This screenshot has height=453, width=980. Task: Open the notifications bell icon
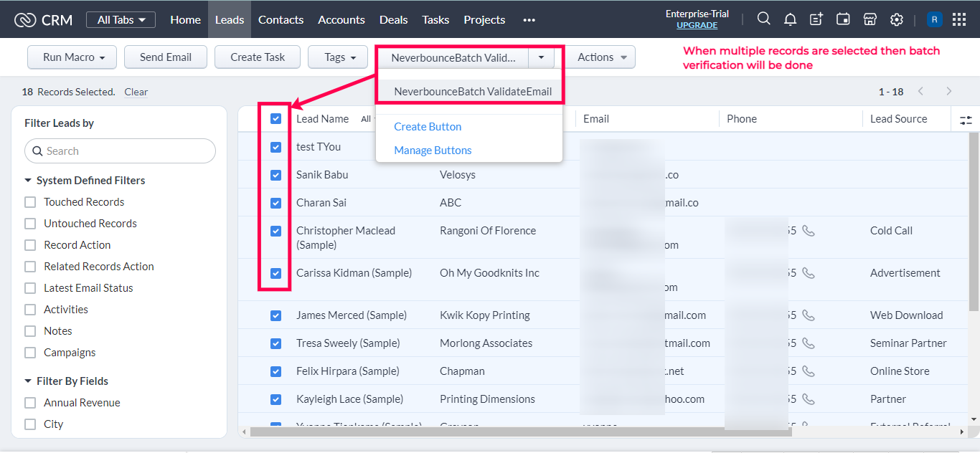(790, 19)
